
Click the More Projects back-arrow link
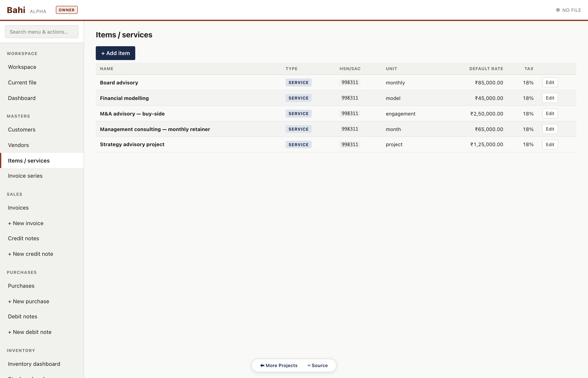pyautogui.click(x=279, y=365)
